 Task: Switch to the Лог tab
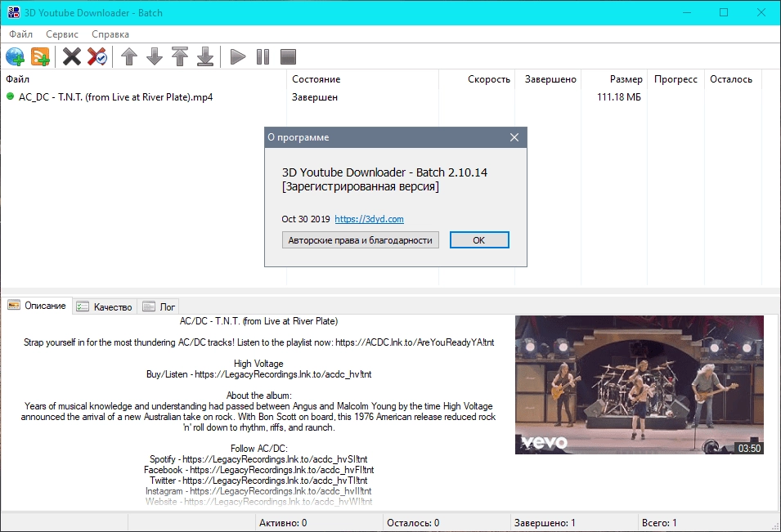click(x=159, y=307)
